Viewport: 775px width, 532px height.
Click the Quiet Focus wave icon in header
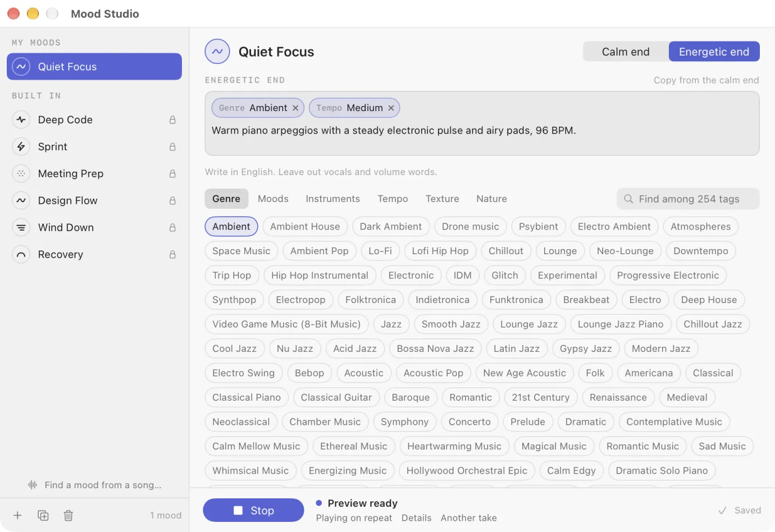[217, 52]
